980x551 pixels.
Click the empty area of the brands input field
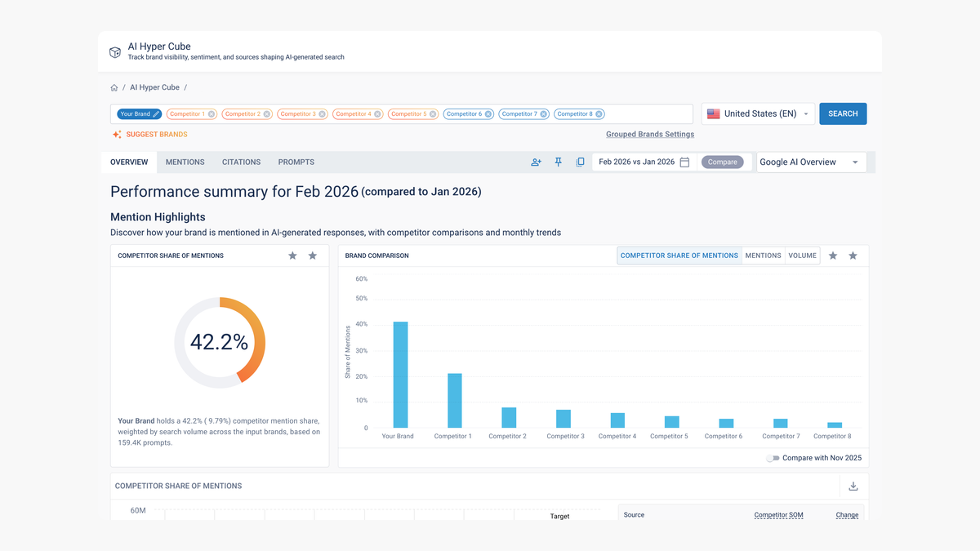(x=649, y=114)
